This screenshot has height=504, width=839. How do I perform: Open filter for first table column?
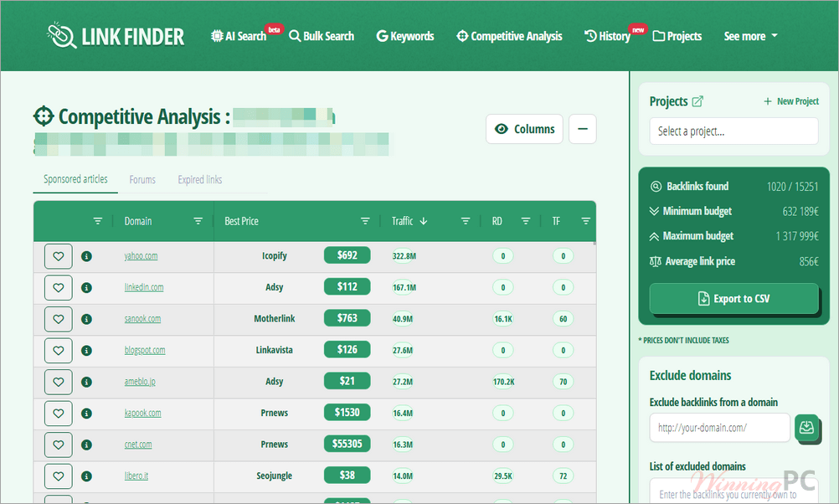click(x=97, y=221)
